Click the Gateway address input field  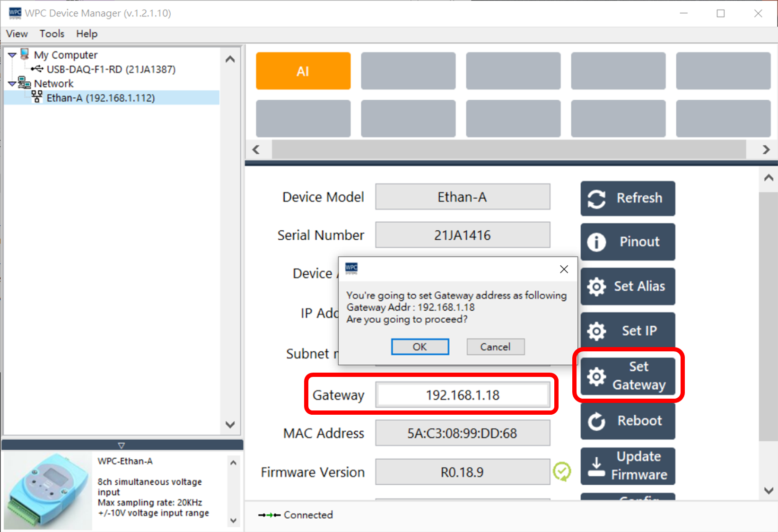[463, 395]
